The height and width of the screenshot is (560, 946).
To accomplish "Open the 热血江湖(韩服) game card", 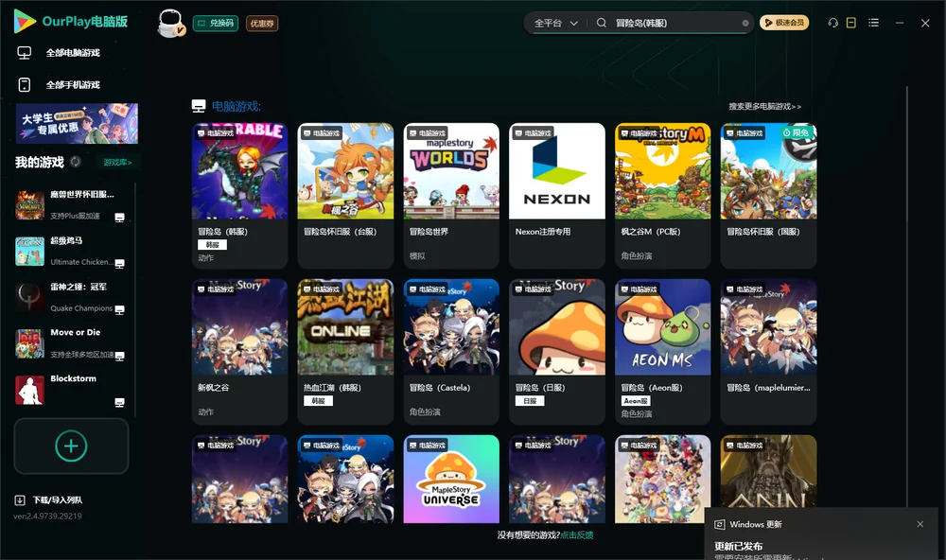I will click(345, 352).
